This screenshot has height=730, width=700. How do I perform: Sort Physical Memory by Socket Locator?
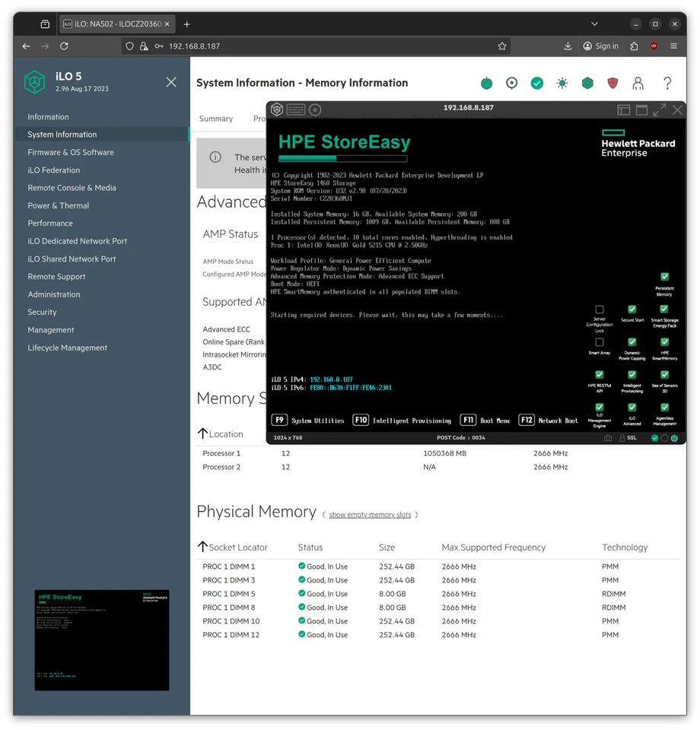coord(202,547)
